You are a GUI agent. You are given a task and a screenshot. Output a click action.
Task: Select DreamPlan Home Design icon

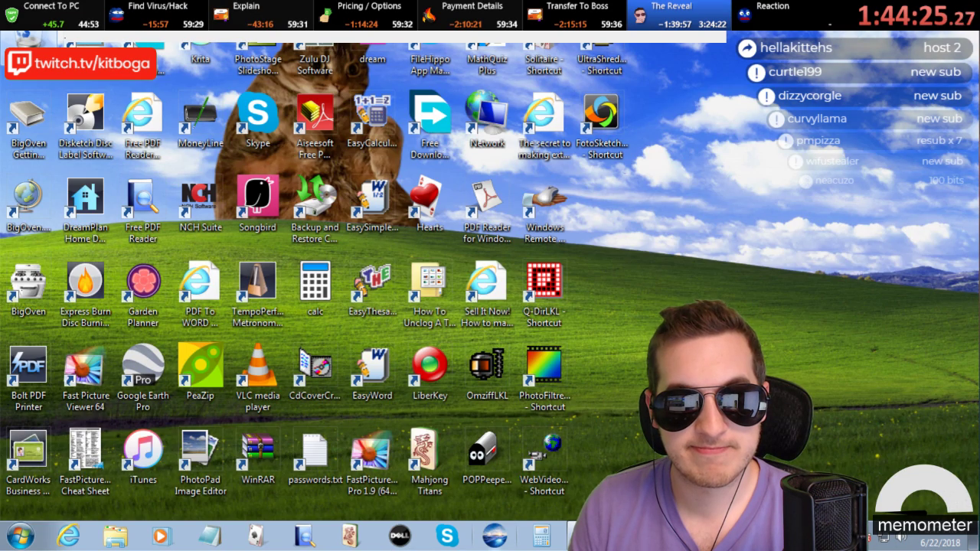point(86,210)
